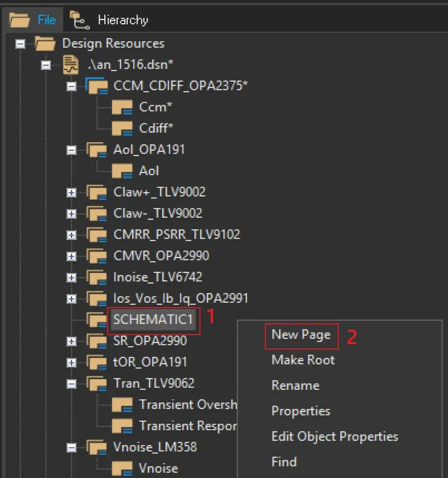Choose Make Root from context menu
The height and width of the screenshot is (478, 448).
[303, 360]
